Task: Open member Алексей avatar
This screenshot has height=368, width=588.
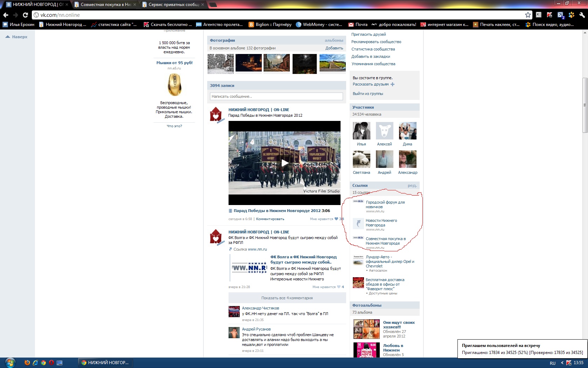Action: click(x=385, y=131)
